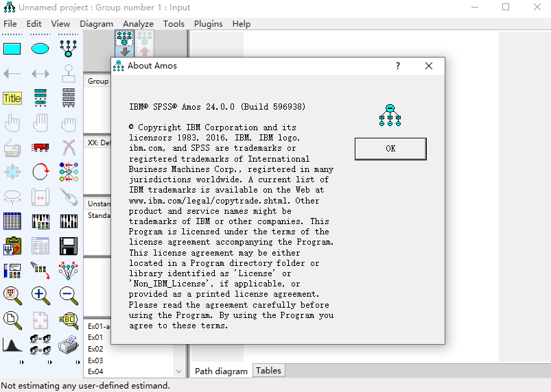Pick the change shape of objects tool
The image size is (551, 392).
tap(12, 172)
